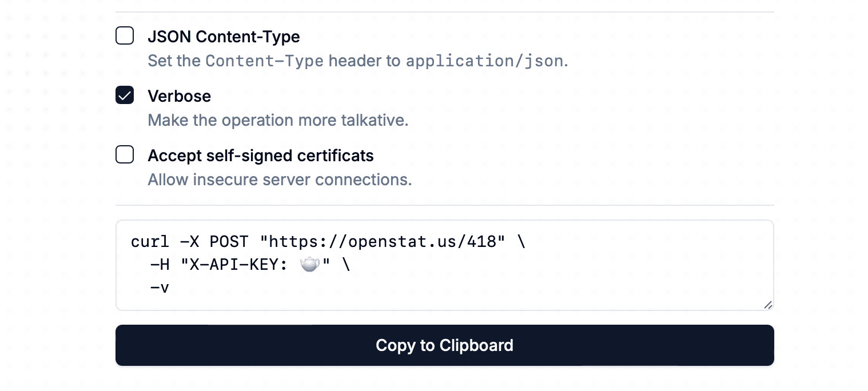Screen dimensions: 868x391
Task: Click the "Accept self-signed certificates" label
Action: 260,155
